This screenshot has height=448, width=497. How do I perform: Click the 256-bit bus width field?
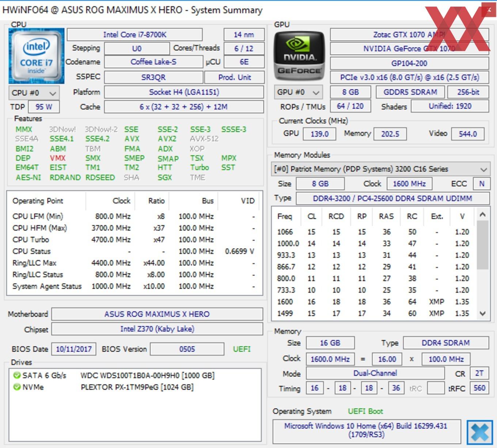[x=468, y=92]
